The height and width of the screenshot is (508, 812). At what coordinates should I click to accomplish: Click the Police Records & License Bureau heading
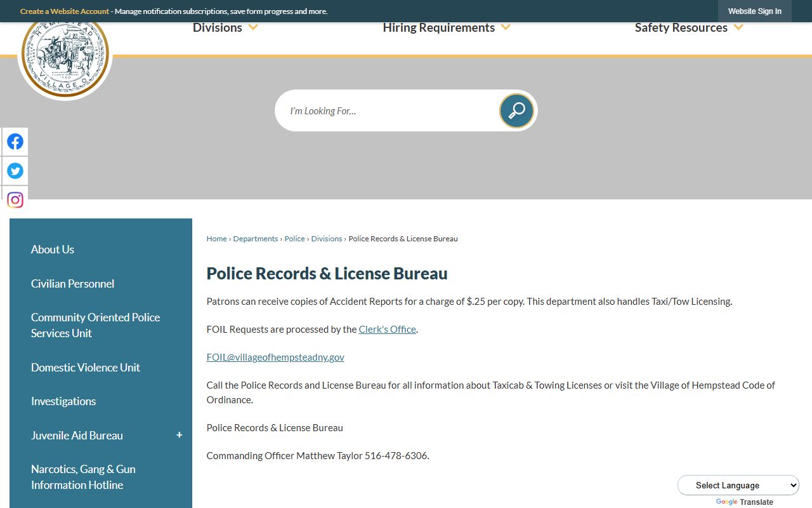pos(327,274)
